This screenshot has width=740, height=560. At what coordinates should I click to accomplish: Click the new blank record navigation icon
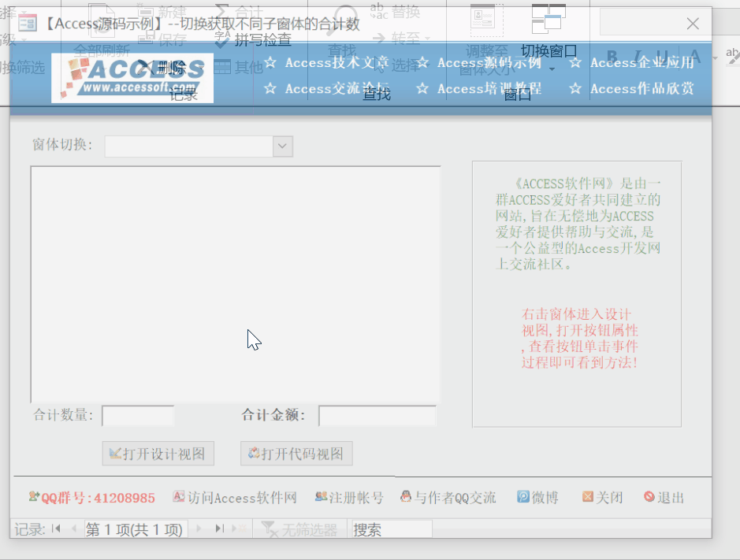[240, 528]
